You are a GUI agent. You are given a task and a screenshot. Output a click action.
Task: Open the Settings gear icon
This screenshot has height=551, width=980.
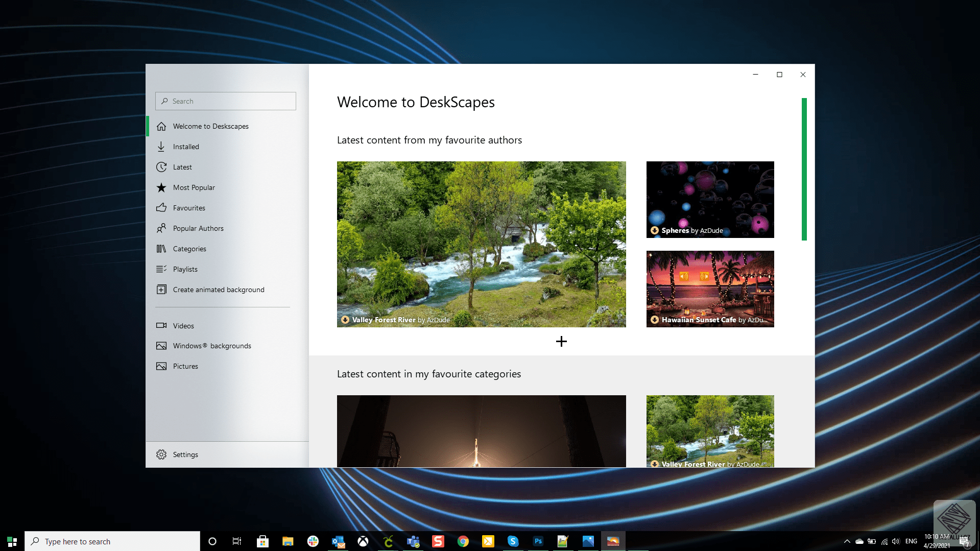pyautogui.click(x=161, y=454)
